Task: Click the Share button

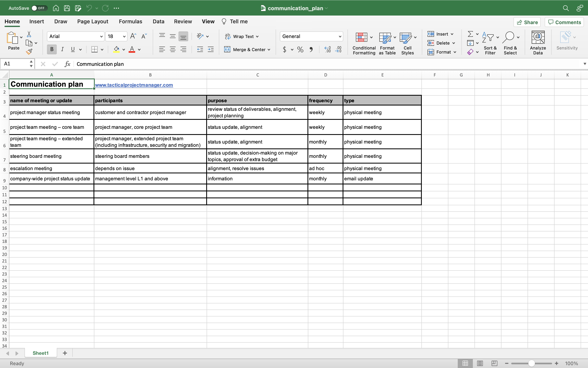Action: click(527, 22)
